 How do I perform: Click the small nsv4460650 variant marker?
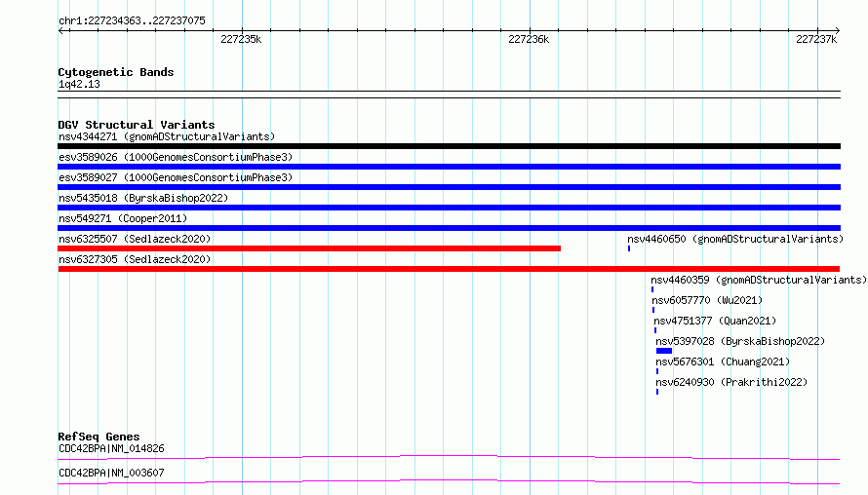click(x=629, y=248)
